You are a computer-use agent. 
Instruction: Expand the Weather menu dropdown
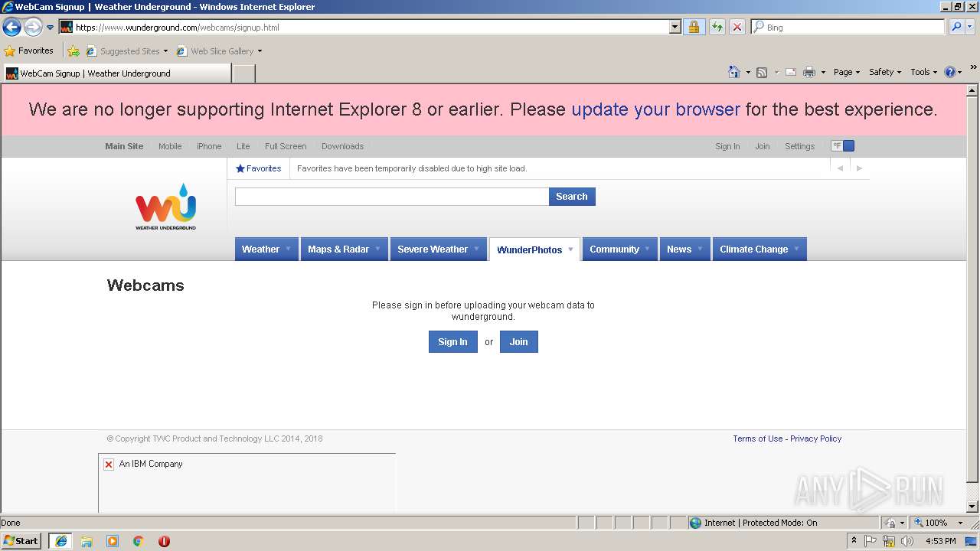click(289, 249)
